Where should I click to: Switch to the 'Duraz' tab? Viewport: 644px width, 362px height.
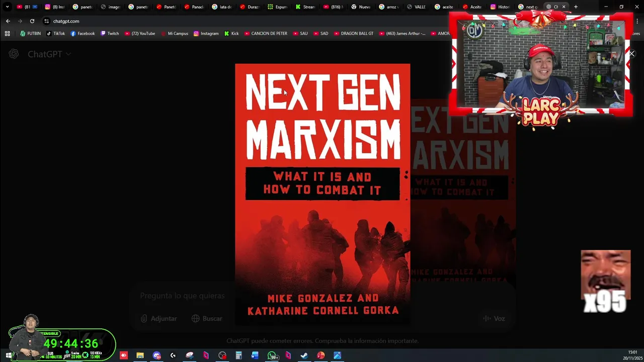[x=250, y=7]
